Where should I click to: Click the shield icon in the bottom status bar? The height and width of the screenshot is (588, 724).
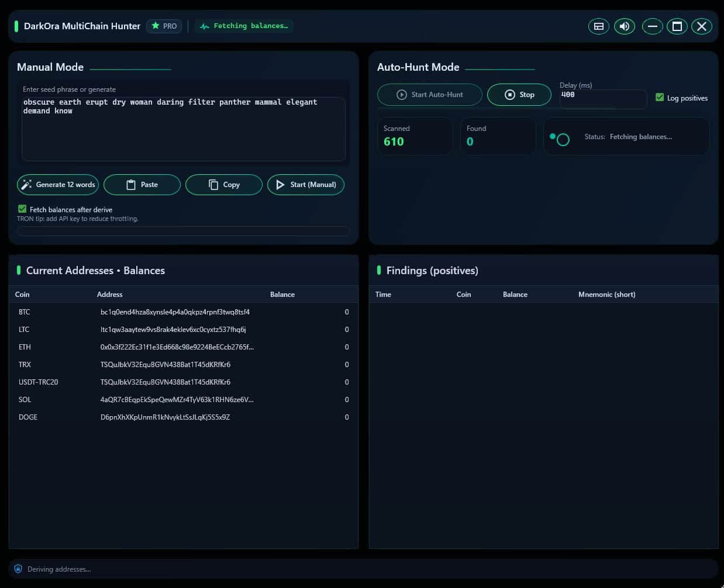click(x=18, y=569)
